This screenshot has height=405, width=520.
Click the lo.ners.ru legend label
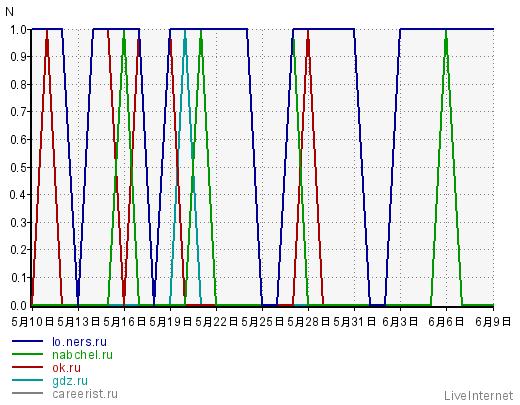pos(79,342)
